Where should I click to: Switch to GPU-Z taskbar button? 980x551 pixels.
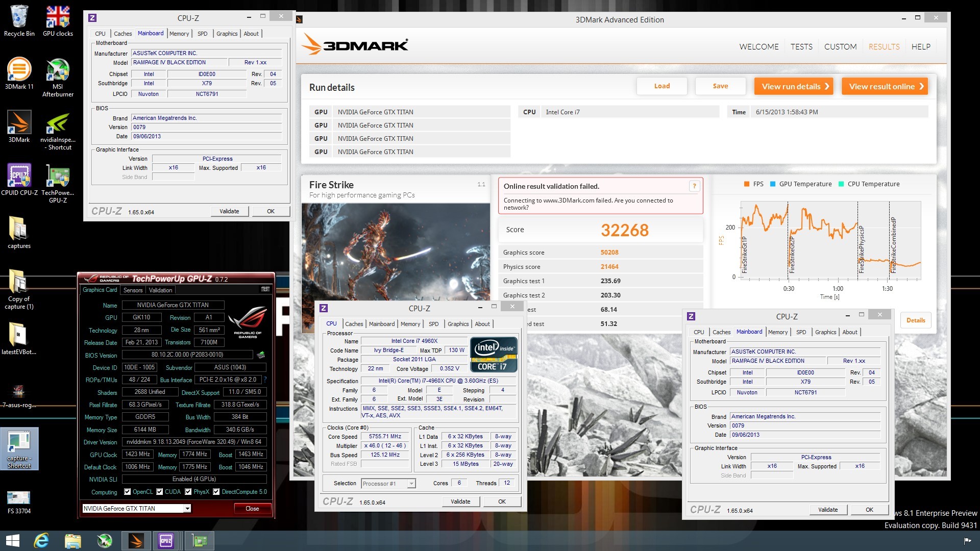pyautogui.click(x=199, y=541)
